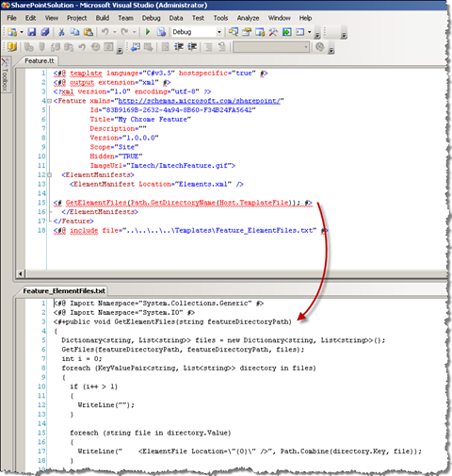The width and height of the screenshot is (452, 476).
Task: Open the New Project dropdown arrow
Action: [x=22, y=32]
